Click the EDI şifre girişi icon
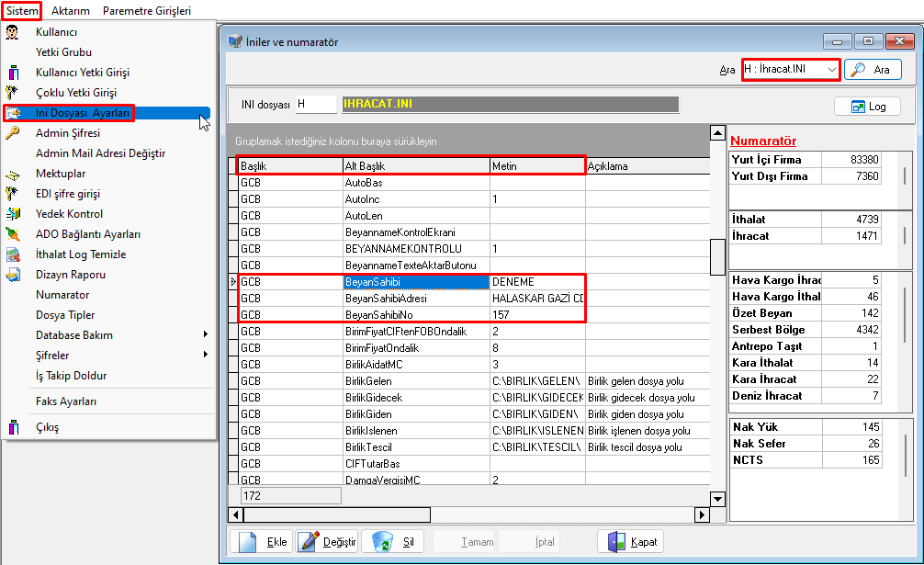 point(12,194)
